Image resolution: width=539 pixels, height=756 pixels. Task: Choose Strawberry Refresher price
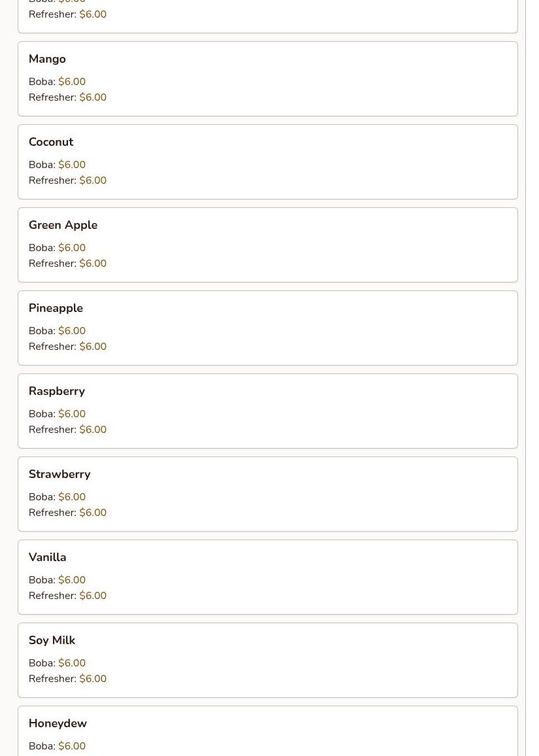[93, 513]
